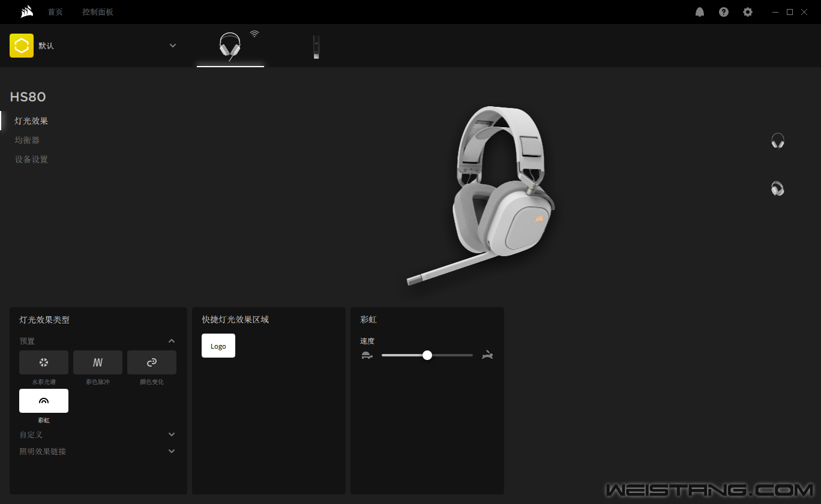
Task: Go to the 首页 home tab
Action: [x=55, y=12]
